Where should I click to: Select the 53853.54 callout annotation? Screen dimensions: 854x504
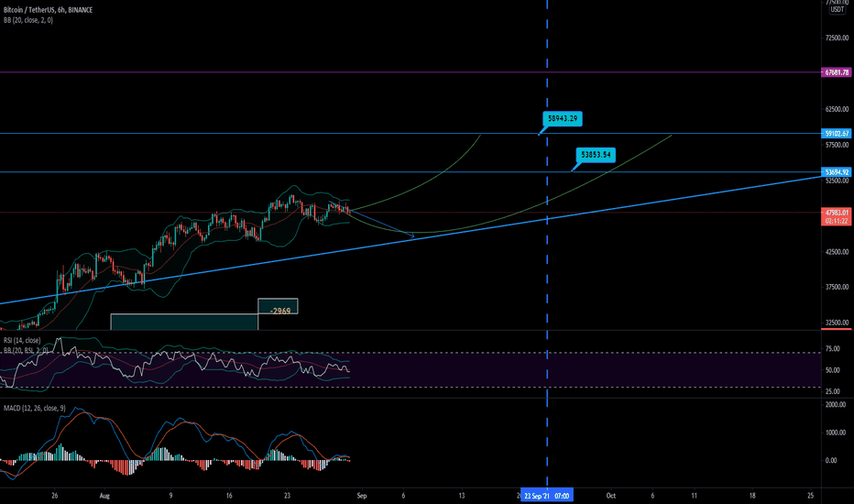(x=596, y=155)
